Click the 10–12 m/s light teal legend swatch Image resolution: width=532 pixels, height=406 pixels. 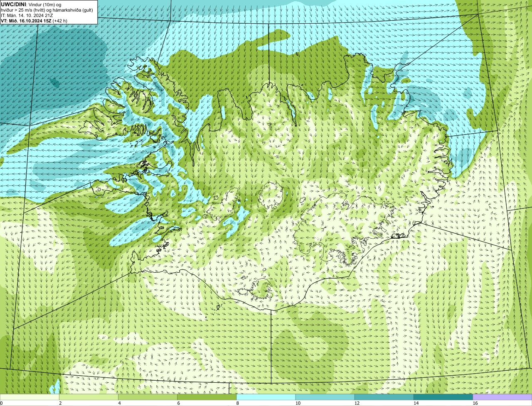point(325,397)
